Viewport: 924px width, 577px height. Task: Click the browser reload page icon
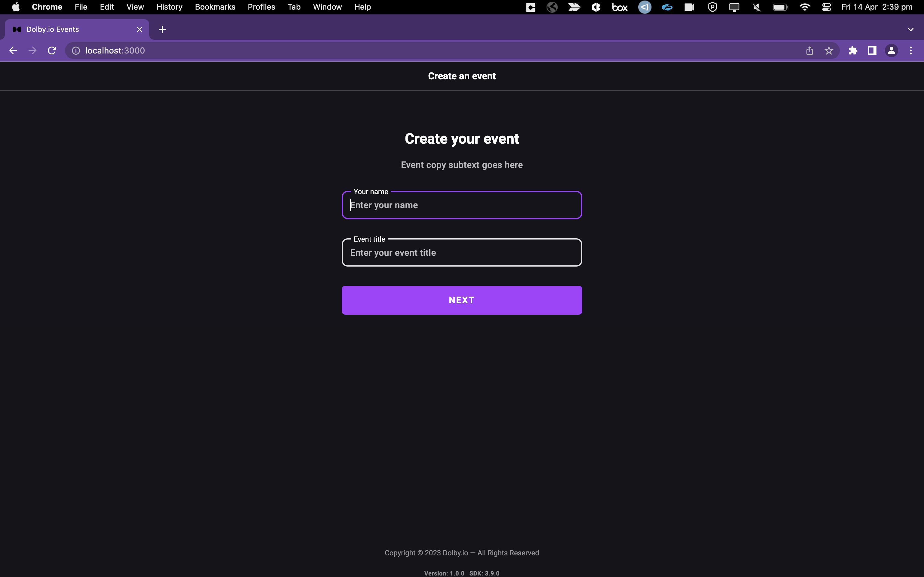coord(52,50)
